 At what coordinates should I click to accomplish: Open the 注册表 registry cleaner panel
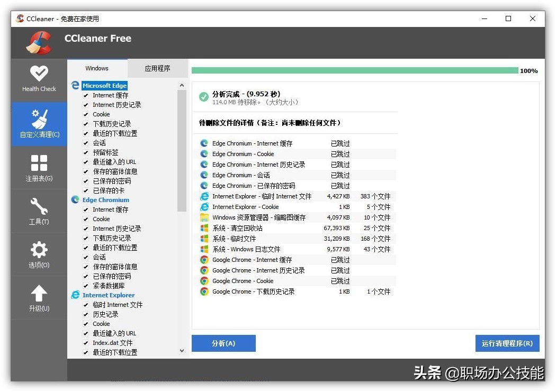(x=38, y=167)
